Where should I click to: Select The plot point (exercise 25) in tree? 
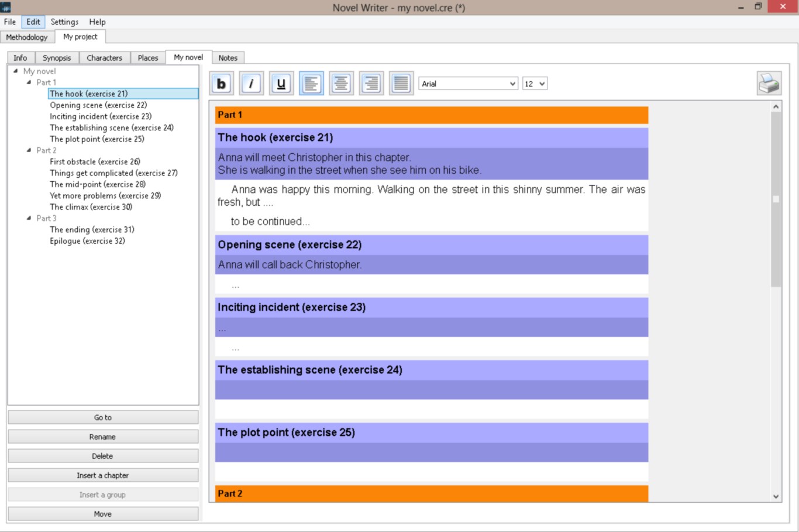97,139
